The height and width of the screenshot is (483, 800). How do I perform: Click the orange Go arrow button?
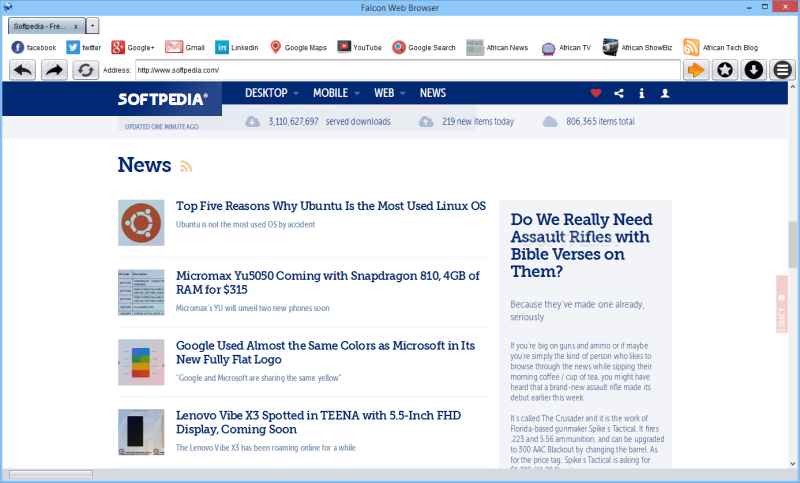pos(696,70)
